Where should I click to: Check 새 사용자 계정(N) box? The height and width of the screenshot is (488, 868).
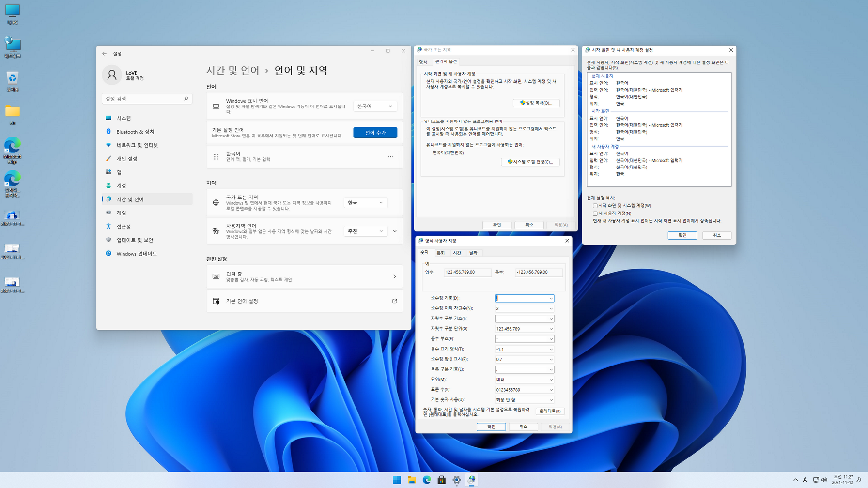pyautogui.click(x=595, y=213)
